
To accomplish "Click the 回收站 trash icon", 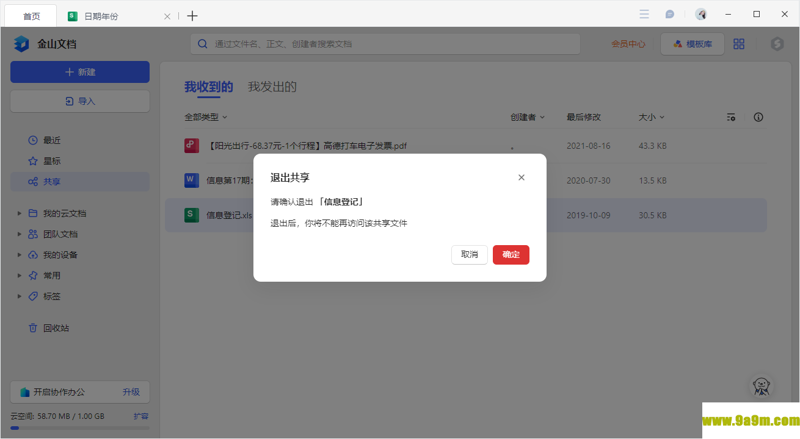I will pyautogui.click(x=33, y=328).
